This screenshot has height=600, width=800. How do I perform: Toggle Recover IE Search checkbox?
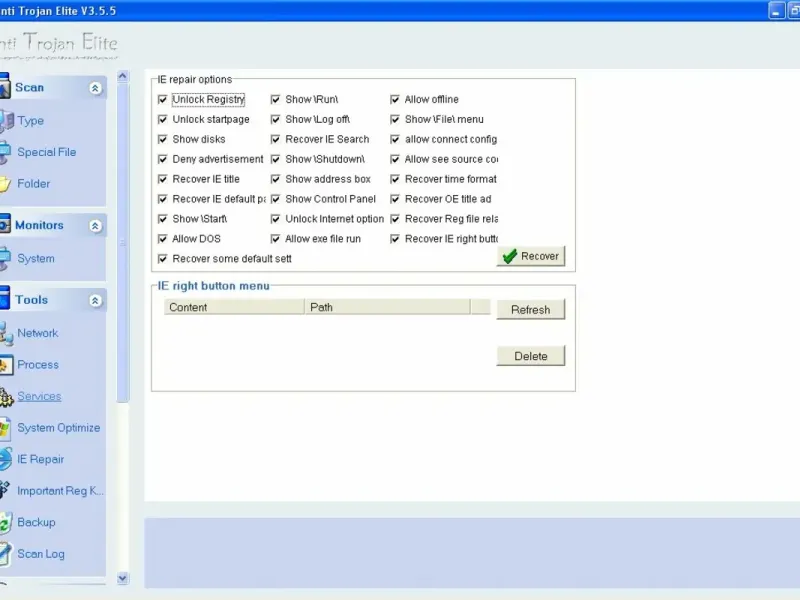[x=276, y=139]
